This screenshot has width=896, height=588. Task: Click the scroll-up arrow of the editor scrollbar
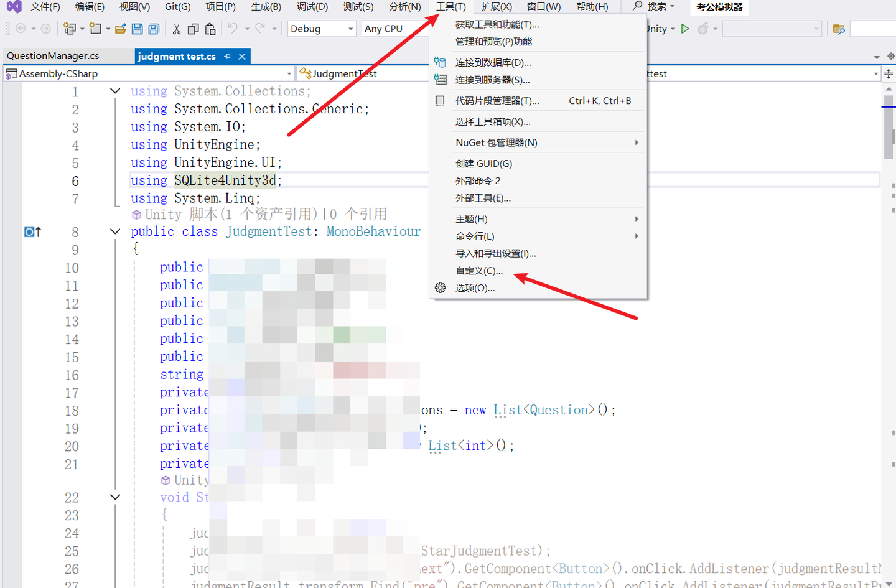(889, 89)
